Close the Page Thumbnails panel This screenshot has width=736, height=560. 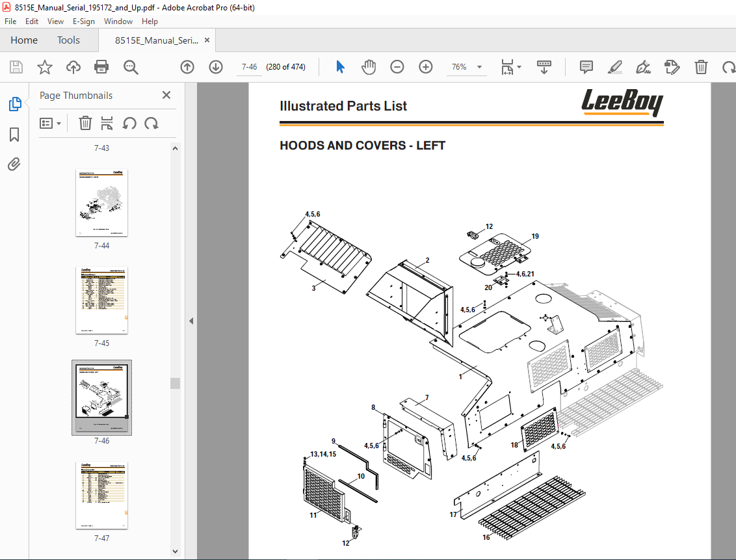click(166, 96)
